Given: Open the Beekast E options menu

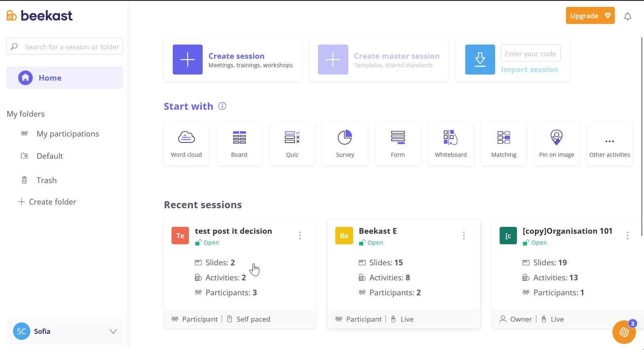Looking at the screenshot, I should [x=464, y=235].
